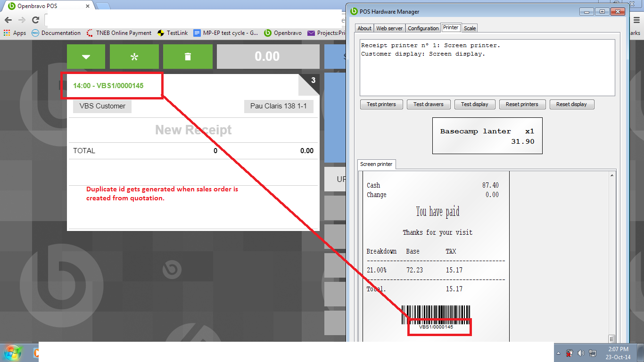Open the Openbravo bookmark
Image resolution: width=644 pixels, height=362 pixels.
283,33
